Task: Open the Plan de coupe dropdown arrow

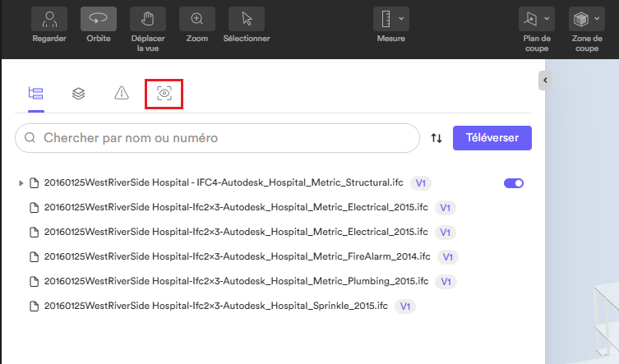Action: 547,19
